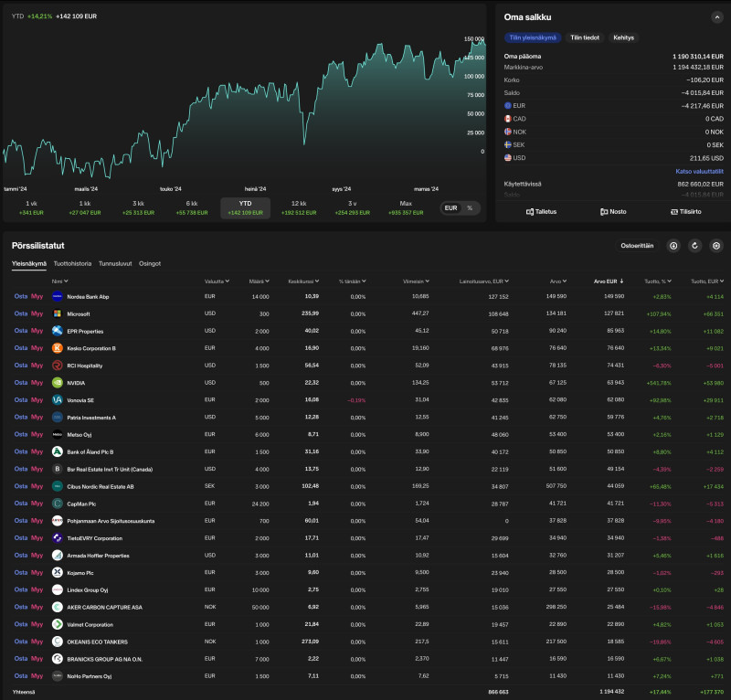Click the Lindex Group Oyj logo
731x700 pixels.
coord(58,589)
